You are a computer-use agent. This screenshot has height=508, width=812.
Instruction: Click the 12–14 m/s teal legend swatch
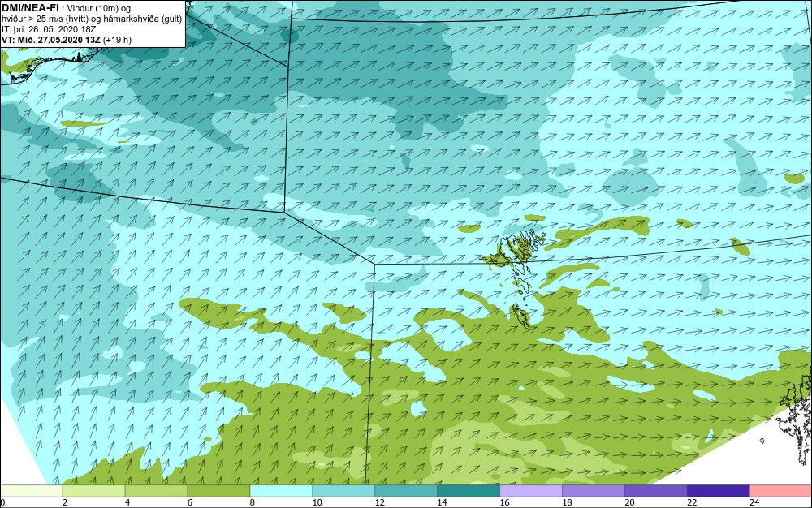(x=406, y=491)
